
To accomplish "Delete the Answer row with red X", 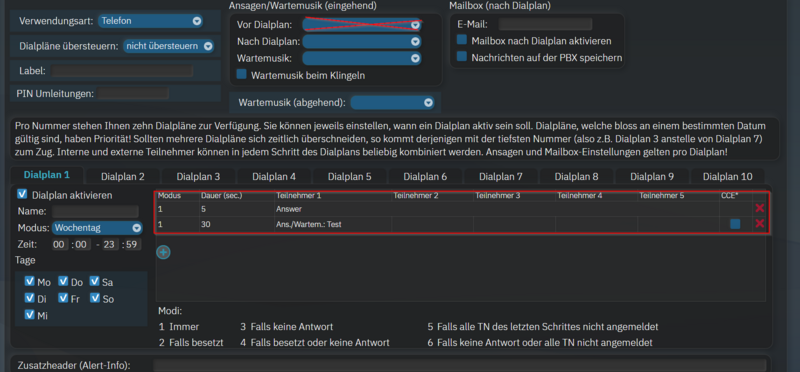I will pyautogui.click(x=760, y=208).
